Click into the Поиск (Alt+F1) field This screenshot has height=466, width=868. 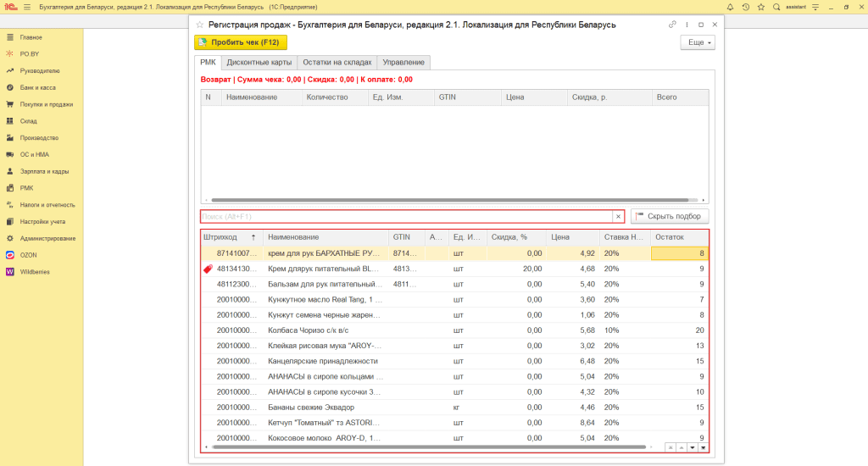405,217
